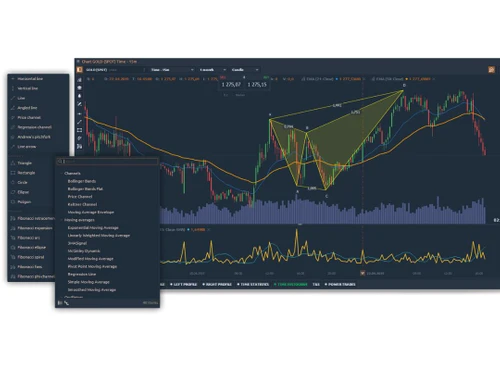This screenshot has height=375, width=500.
Task: Add Keltner Channel indicator
Action: tap(82, 204)
